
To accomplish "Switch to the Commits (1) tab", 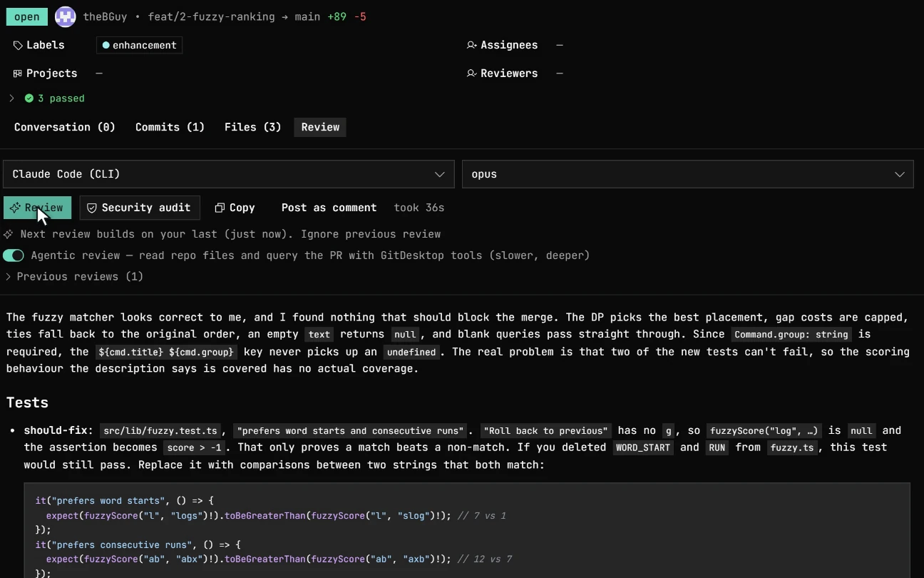I will coord(170,127).
